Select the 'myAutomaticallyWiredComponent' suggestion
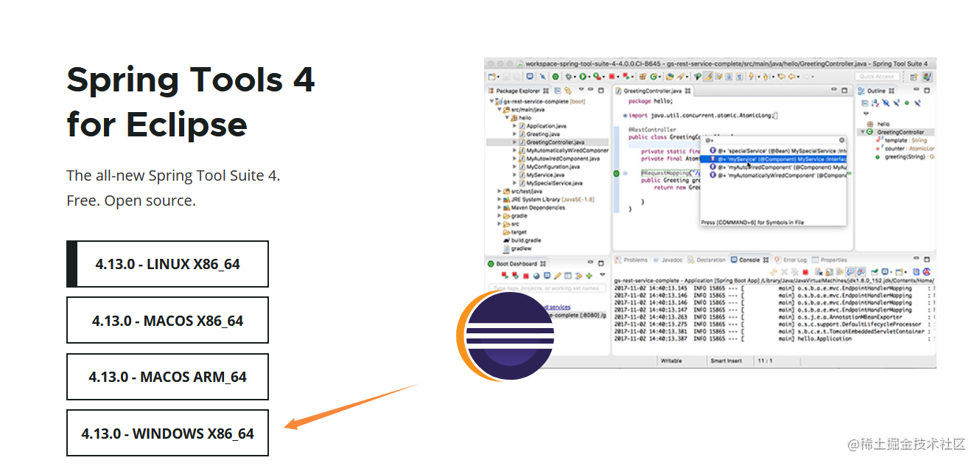 [777, 175]
